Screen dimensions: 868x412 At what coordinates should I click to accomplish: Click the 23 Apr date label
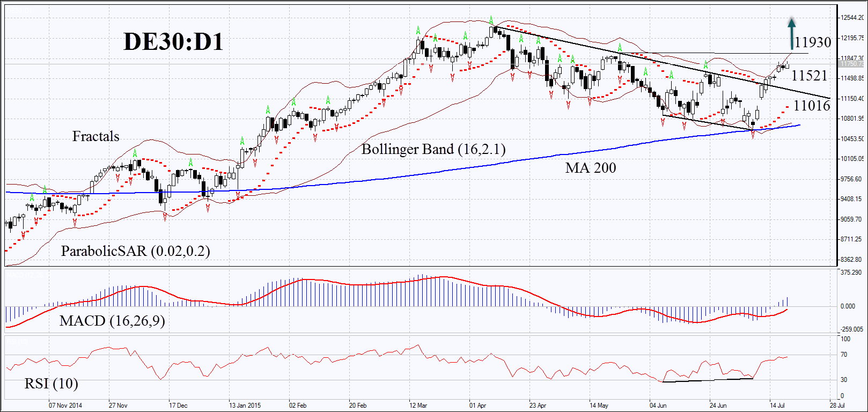click(x=538, y=406)
